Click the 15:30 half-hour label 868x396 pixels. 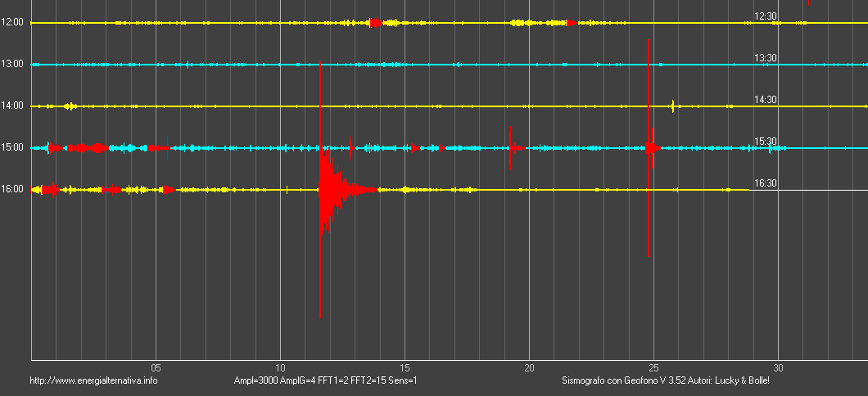pos(766,142)
